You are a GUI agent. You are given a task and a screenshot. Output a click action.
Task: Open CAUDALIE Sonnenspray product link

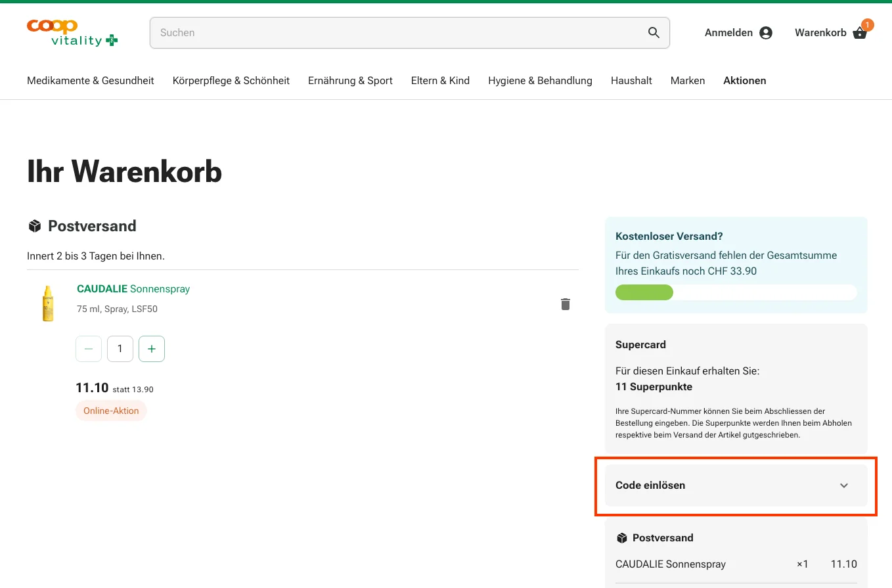133,289
